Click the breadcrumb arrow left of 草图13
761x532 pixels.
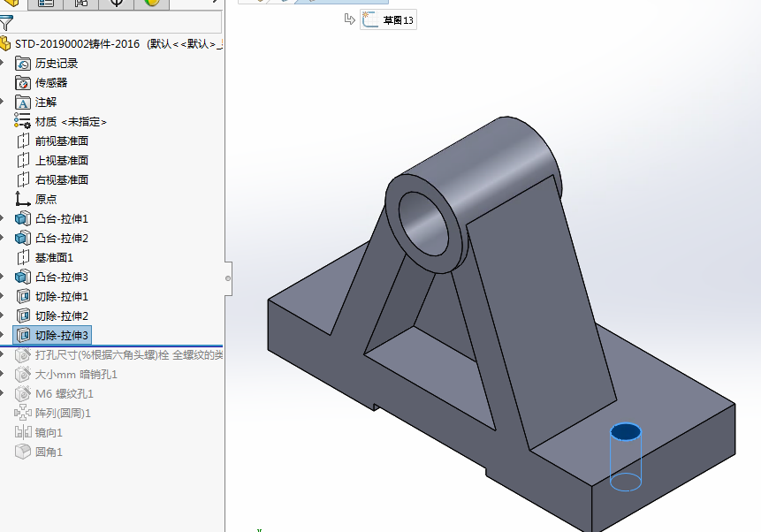[349, 19]
